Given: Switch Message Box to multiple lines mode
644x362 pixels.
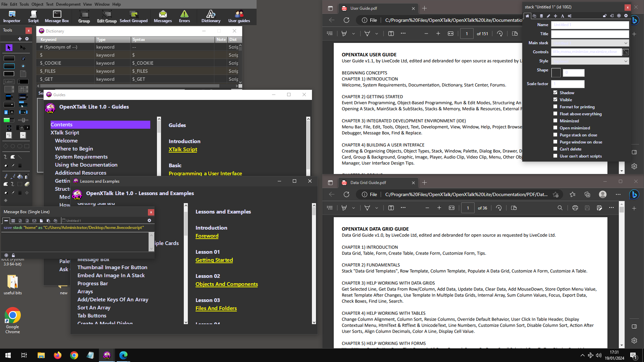Looking at the screenshot, I should (13, 221).
